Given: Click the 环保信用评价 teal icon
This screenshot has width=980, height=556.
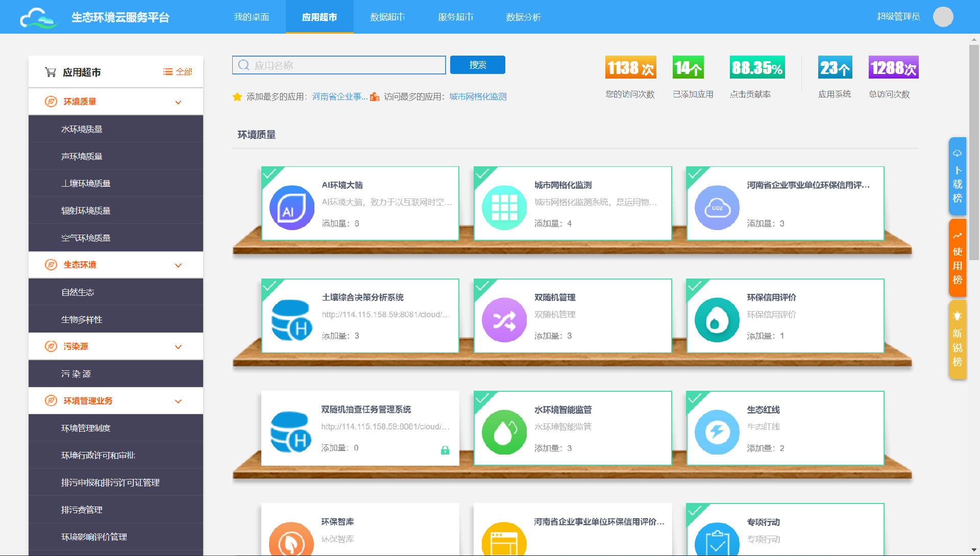Looking at the screenshot, I should [717, 320].
